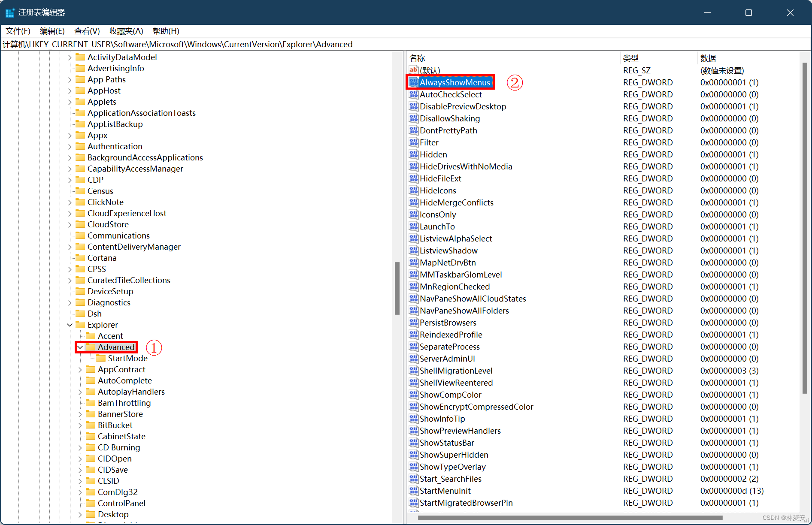The width and height of the screenshot is (812, 525).
Task: Click the DWORD icon beside HideFileExt
Action: pos(413,178)
